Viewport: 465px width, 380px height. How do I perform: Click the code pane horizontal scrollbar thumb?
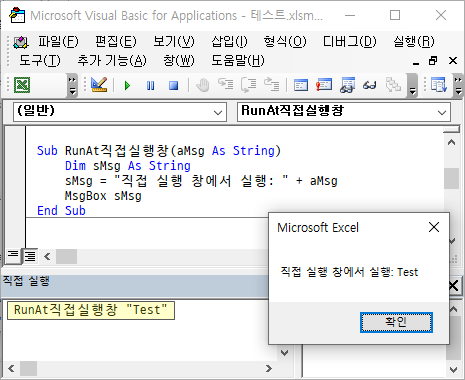tap(66, 256)
